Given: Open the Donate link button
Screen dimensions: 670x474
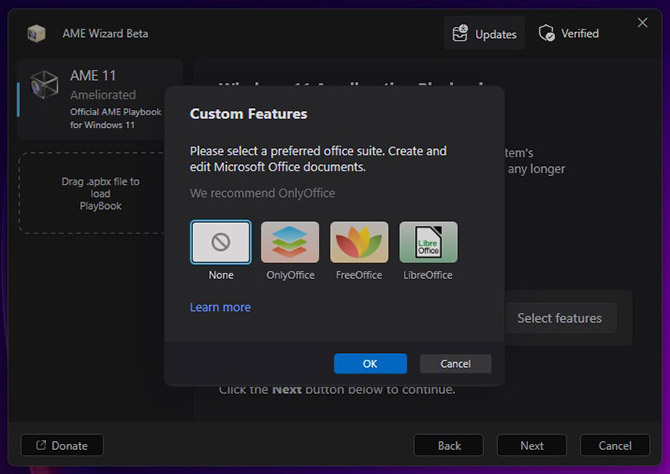Looking at the screenshot, I should 62,445.
